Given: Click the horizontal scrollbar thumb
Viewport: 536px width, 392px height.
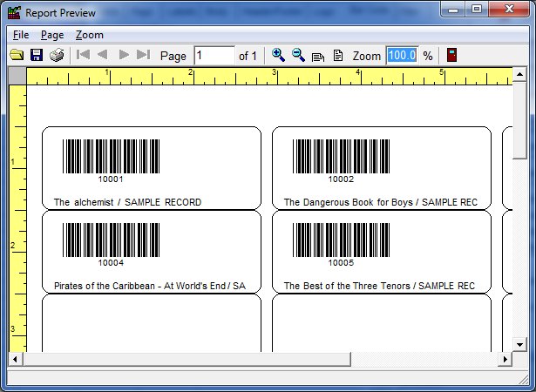Looking at the screenshot, I should pos(187,359).
